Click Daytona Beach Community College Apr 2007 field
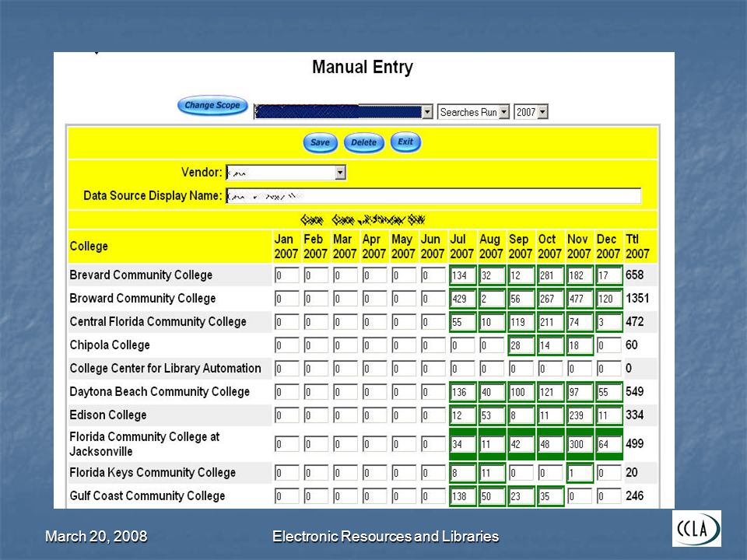Screen dimensions: 747x560 (x=375, y=392)
